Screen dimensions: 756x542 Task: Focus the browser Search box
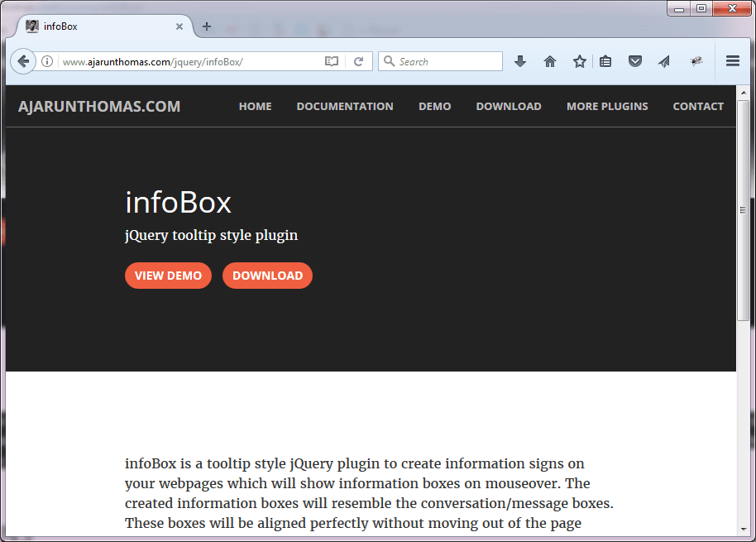pos(440,61)
